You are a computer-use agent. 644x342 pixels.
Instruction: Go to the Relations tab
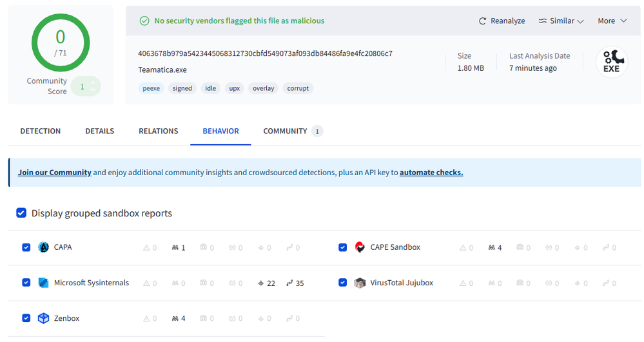click(x=158, y=131)
